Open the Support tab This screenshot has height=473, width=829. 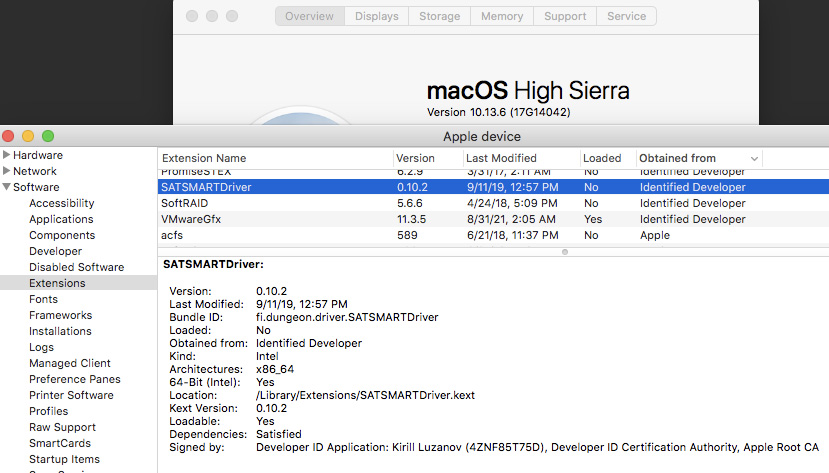click(x=565, y=16)
